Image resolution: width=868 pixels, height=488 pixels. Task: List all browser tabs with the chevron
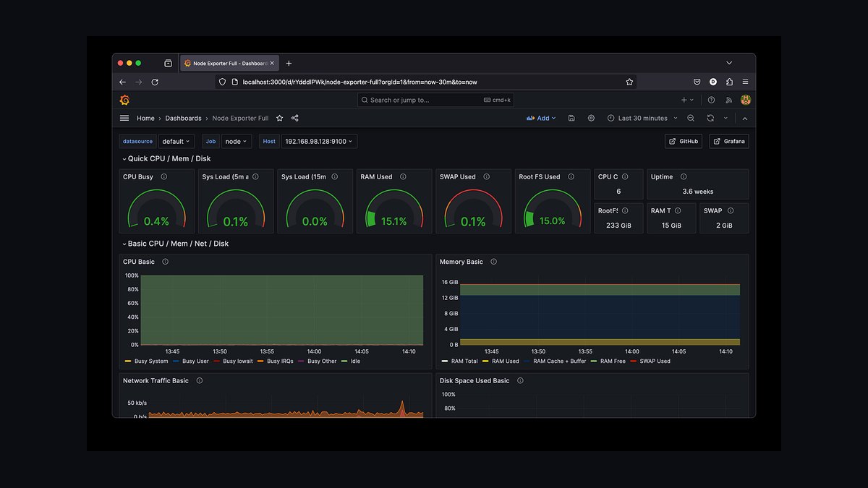click(729, 63)
